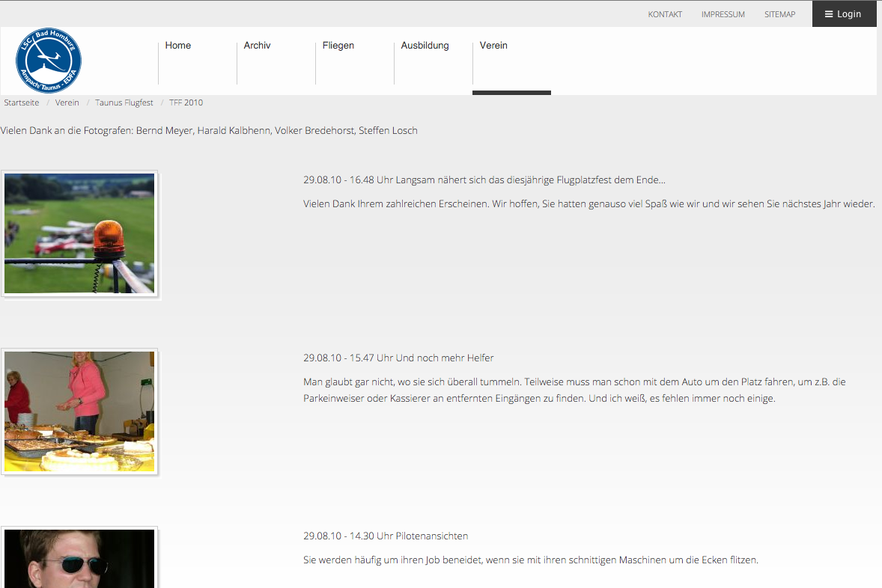Open the cake buffet helpers thumbnail

[x=79, y=411]
